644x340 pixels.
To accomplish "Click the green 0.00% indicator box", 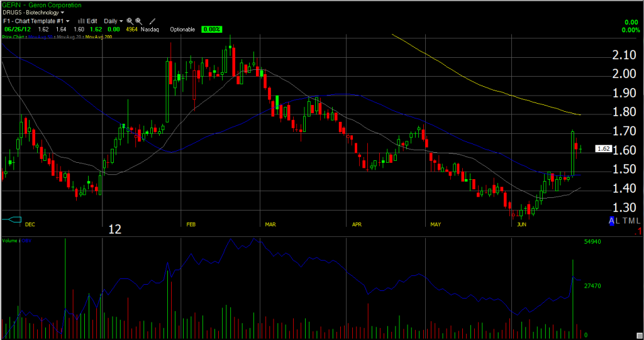I will (x=211, y=30).
